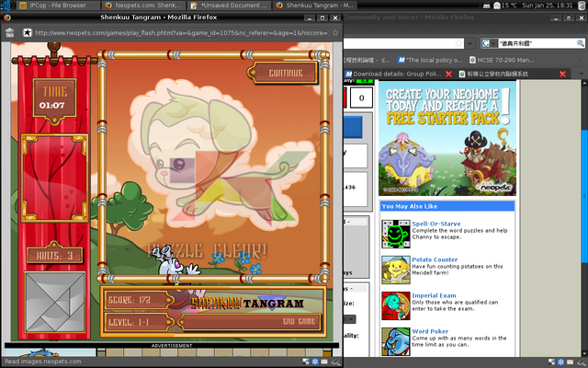Close the Chinese-titled school system tab

pyautogui.click(x=562, y=74)
